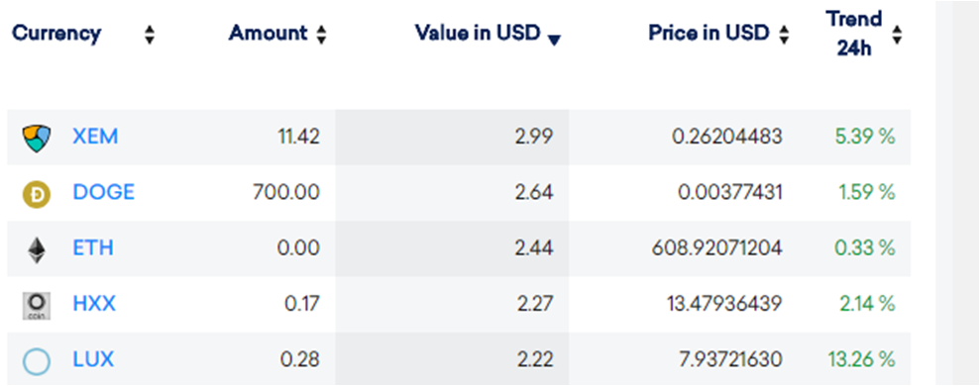Sort by Amount using its sort arrows
980x386 pixels.
click(x=321, y=35)
